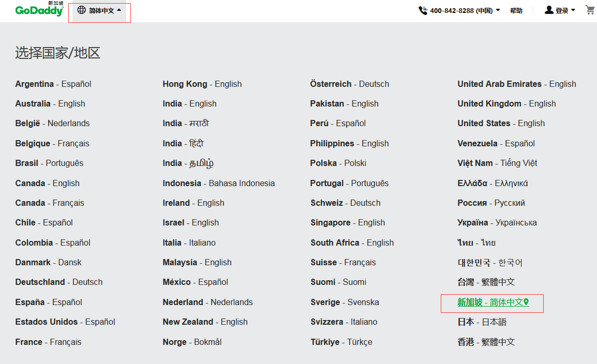The height and width of the screenshot is (364, 597).
Task: Expand the 登录 sign-in dropdown
Action: coord(573,10)
